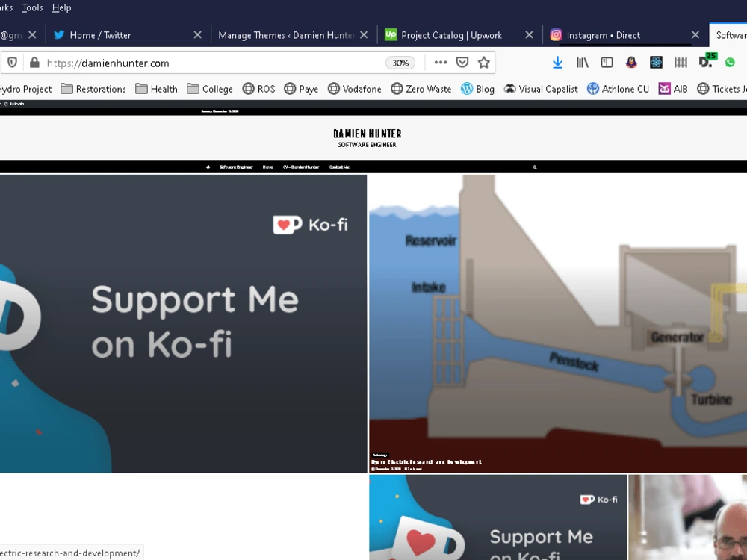
Task: Open page actions three-dot menu
Action: 441,63
